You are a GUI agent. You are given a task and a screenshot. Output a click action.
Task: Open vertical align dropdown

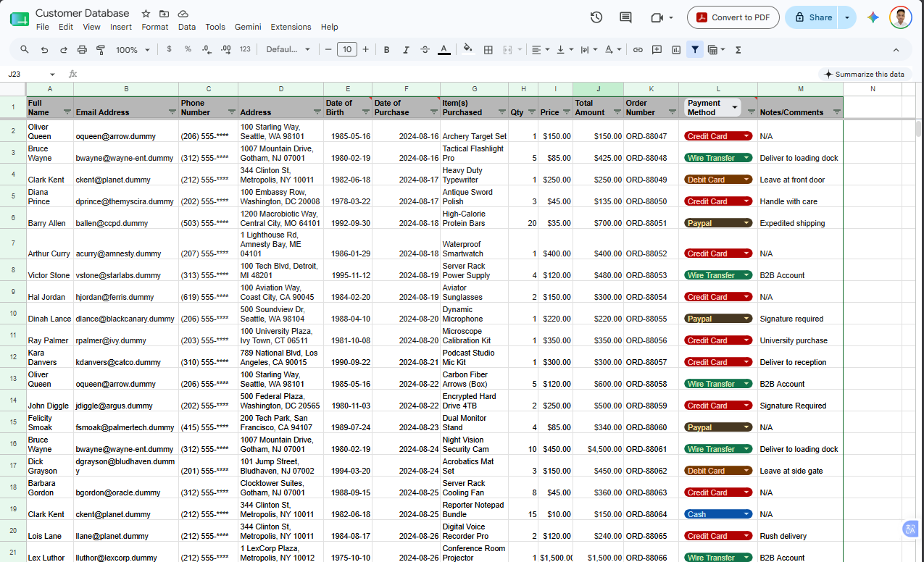pos(564,49)
